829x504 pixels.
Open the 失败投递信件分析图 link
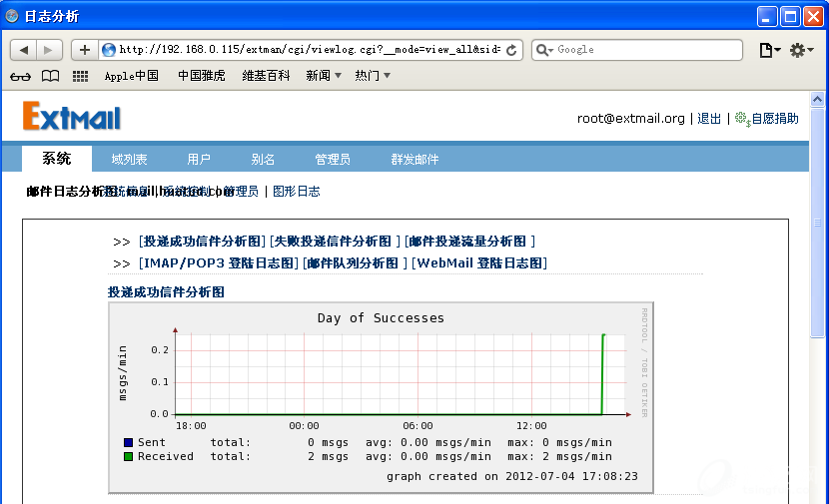[333, 242]
